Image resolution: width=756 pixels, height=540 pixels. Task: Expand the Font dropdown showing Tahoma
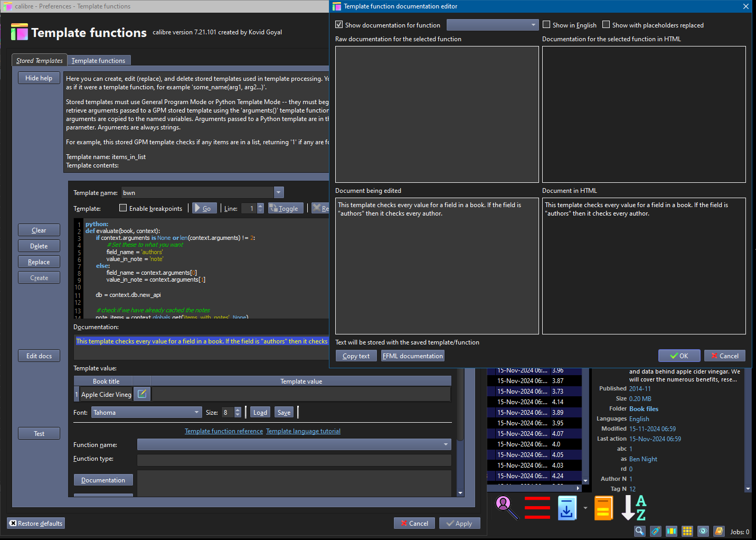click(x=196, y=413)
